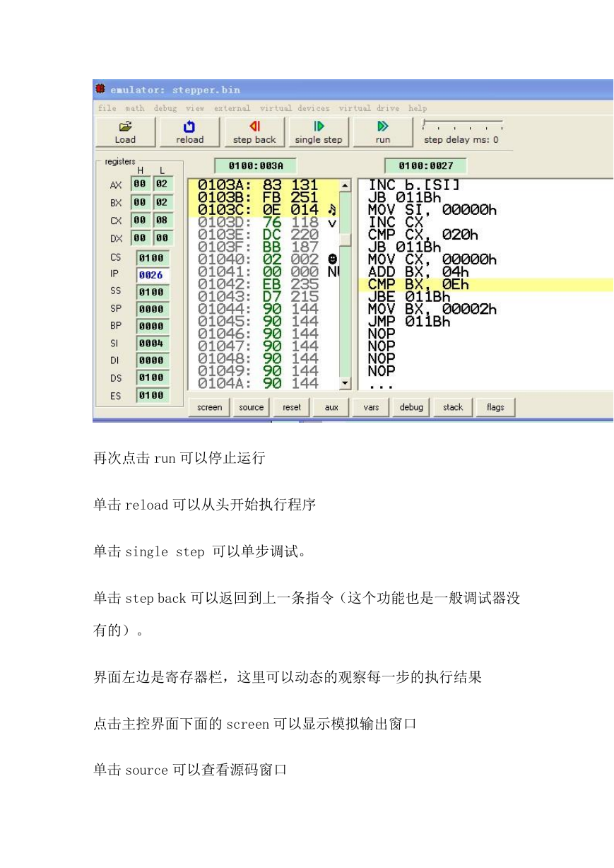Select the instruction CMP CX, 020h

tap(423, 234)
